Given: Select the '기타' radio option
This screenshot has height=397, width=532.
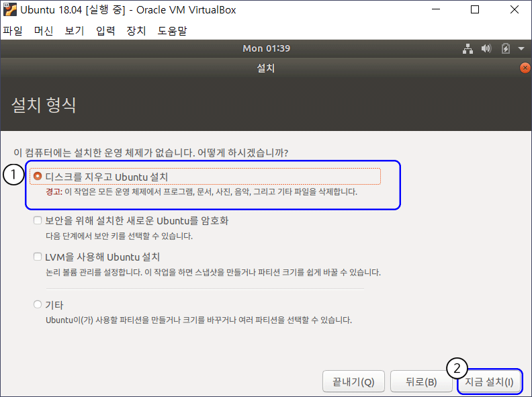Looking at the screenshot, I should pos(38,304).
